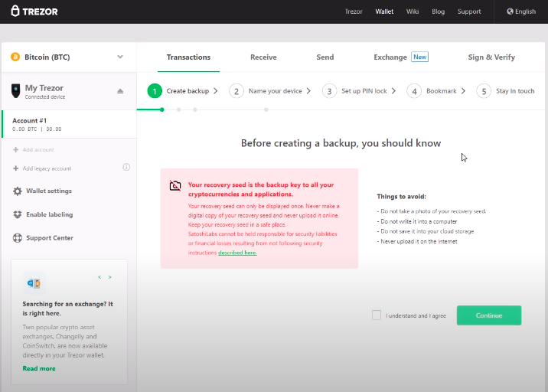Click Before creating a backup heading

coord(341,143)
